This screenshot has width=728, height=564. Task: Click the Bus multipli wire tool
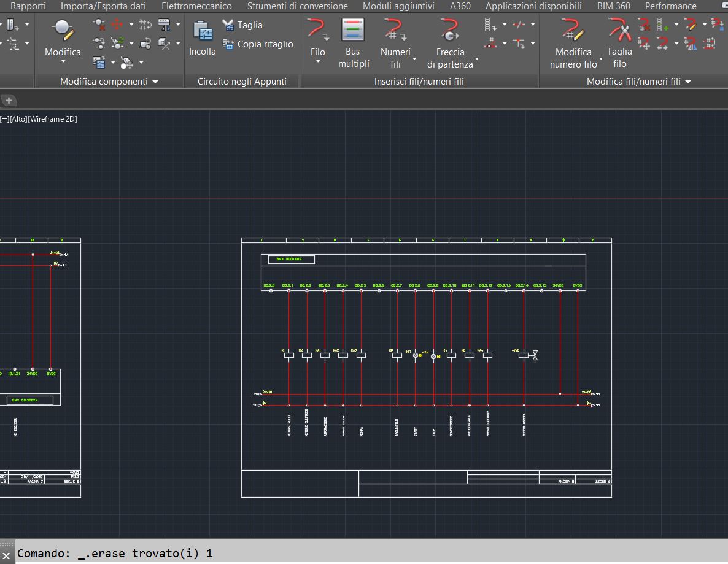pos(353,31)
